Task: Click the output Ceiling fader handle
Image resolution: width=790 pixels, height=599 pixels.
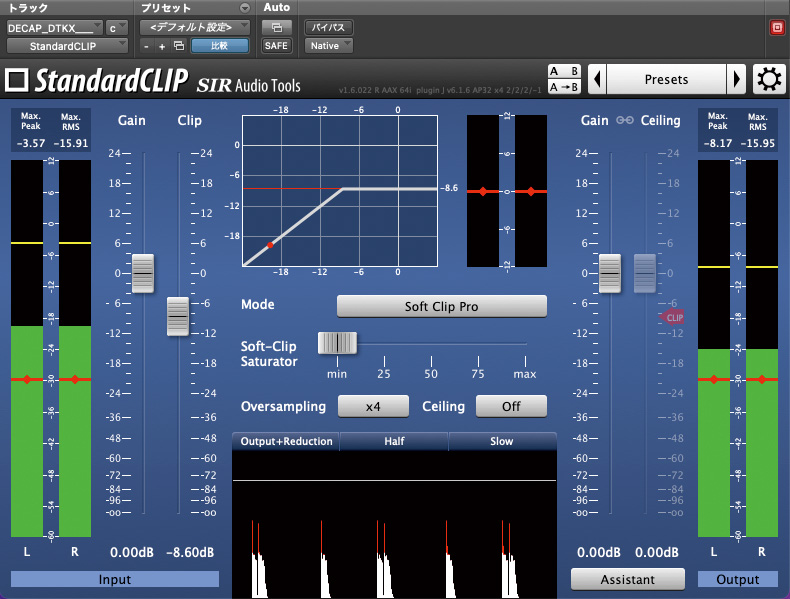Action: point(645,274)
